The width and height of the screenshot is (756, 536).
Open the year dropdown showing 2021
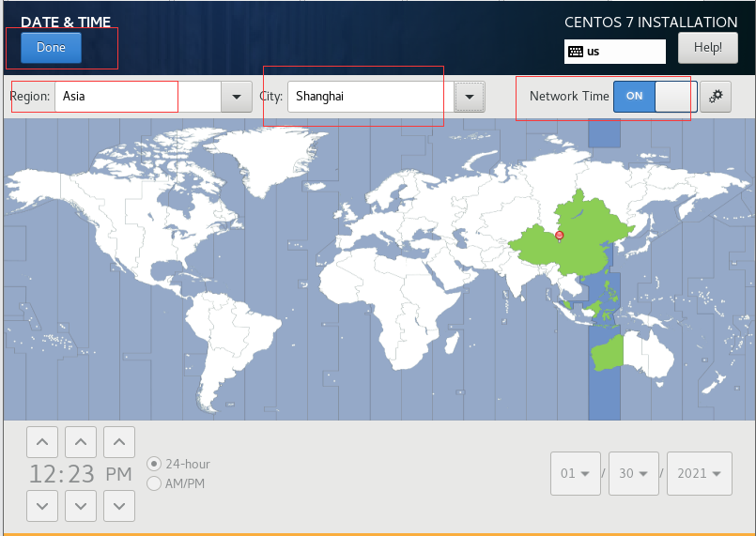tap(699, 473)
